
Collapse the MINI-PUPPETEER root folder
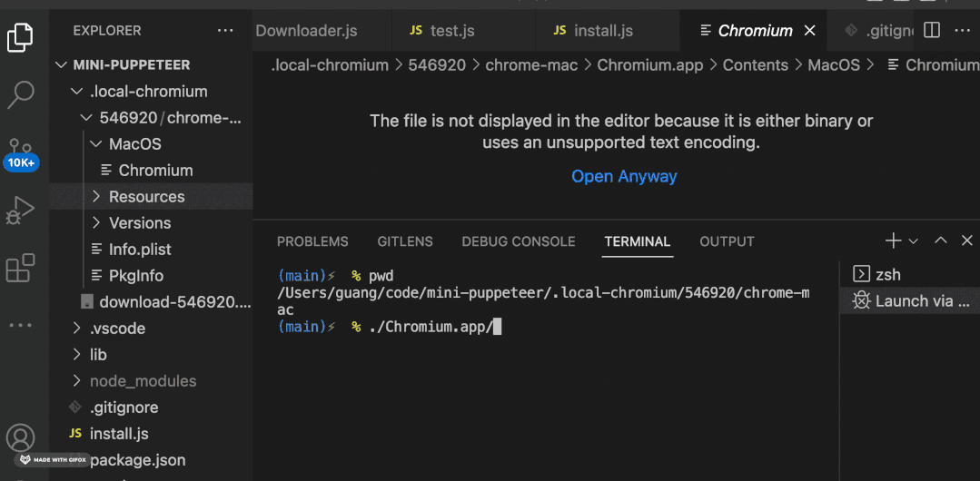(x=152, y=65)
